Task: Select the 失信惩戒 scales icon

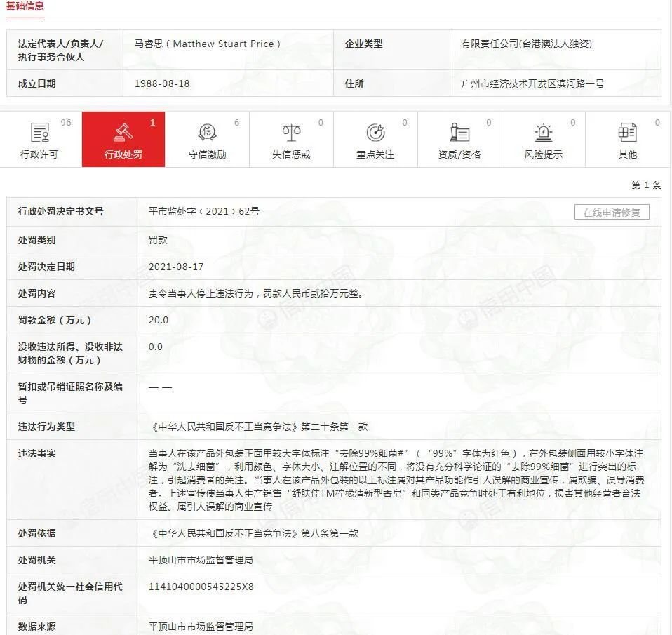Action: coord(291,132)
